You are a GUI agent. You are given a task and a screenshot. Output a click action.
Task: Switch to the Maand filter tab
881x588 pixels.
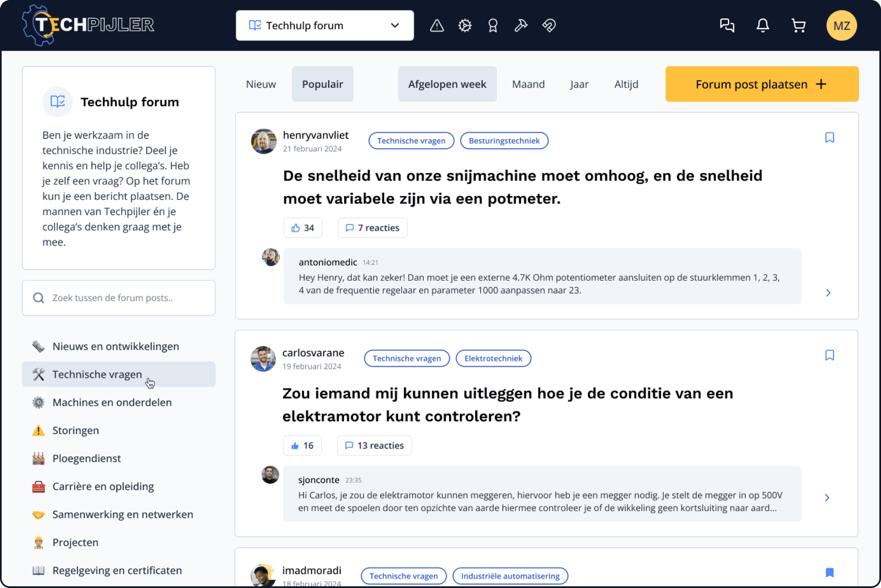pos(528,84)
